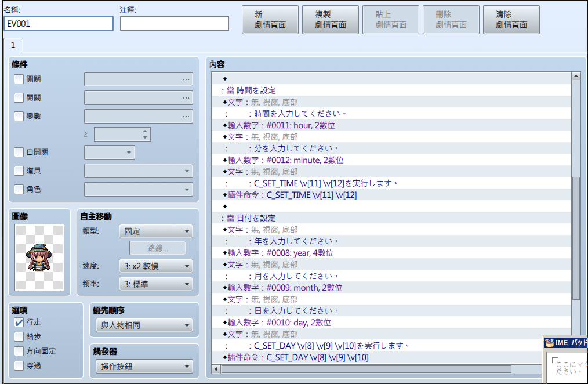Click the 路線... button

tap(158, 248)
